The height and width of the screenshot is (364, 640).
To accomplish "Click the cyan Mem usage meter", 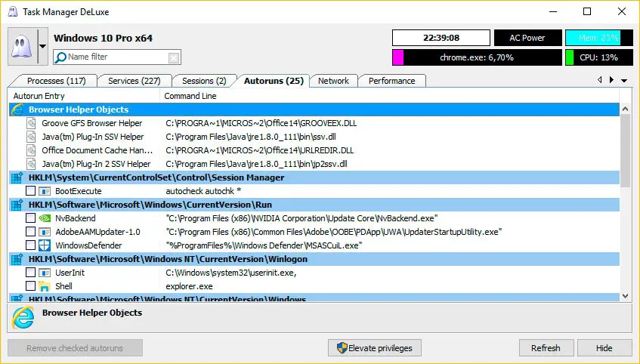I will (x=598, y=38).
